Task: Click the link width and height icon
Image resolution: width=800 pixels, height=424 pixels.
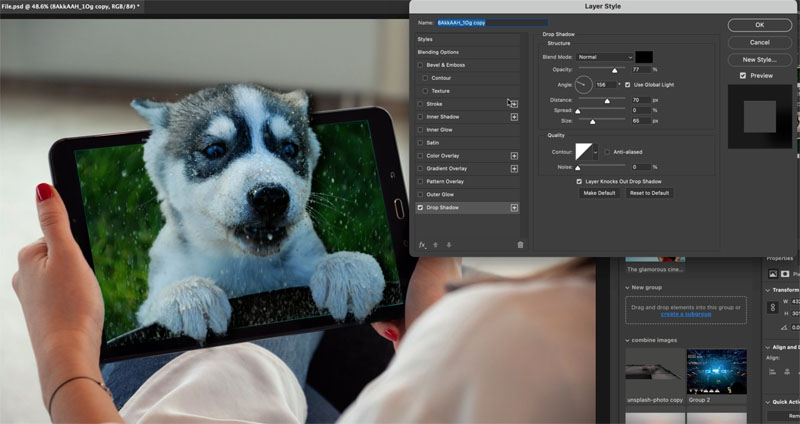Action: click(x=773, y=308)
